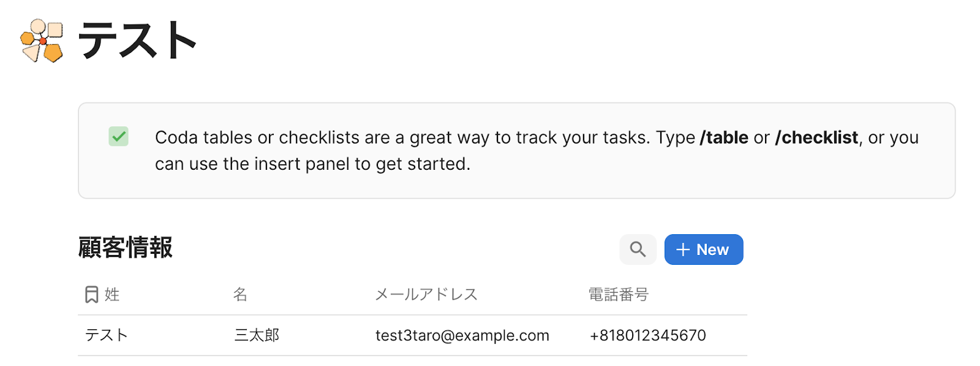The width and height of the screenshot is (980, 366).
Task: Click the green checkmark callout icon
Action: [x=118, y=136]
